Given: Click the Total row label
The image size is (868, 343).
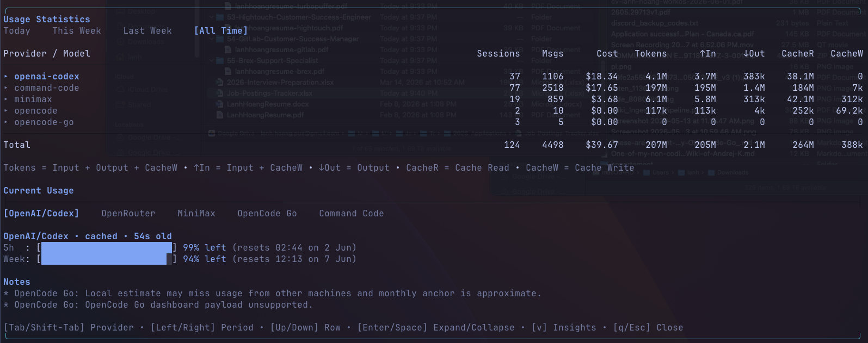Looking at the screenshot, I should point(17,145).
